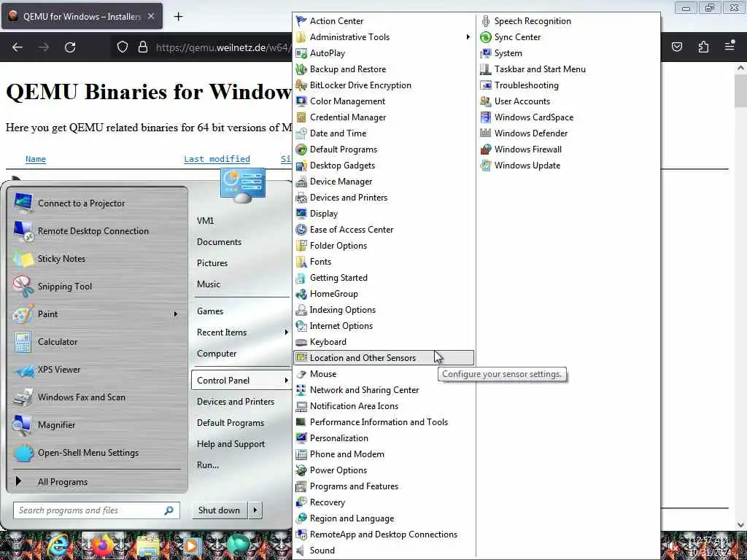Save page to Pocket icon
This screenshot has height=560, width=747.
tap(677, 47)
